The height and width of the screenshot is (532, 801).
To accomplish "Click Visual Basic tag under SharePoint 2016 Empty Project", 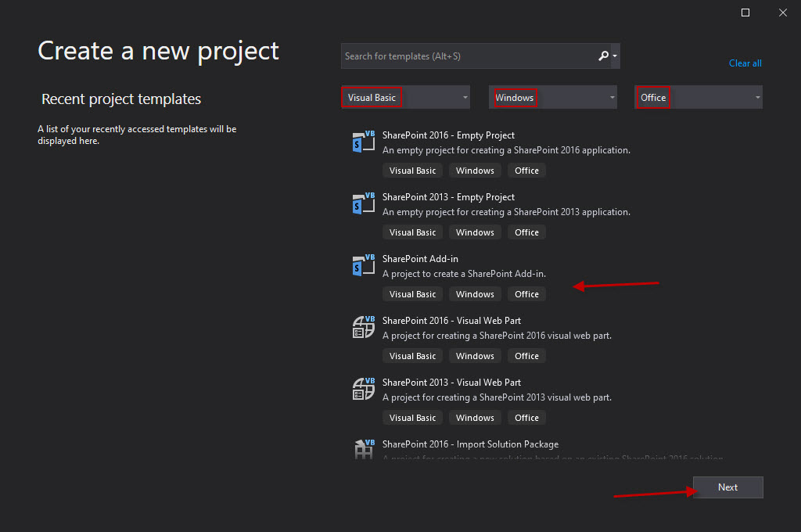I will (412, 171).
